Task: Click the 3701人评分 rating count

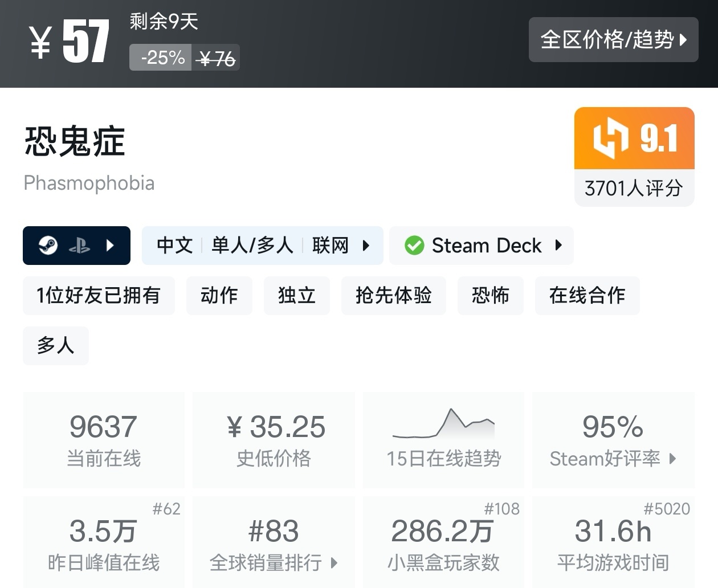Action: (633, 189)
